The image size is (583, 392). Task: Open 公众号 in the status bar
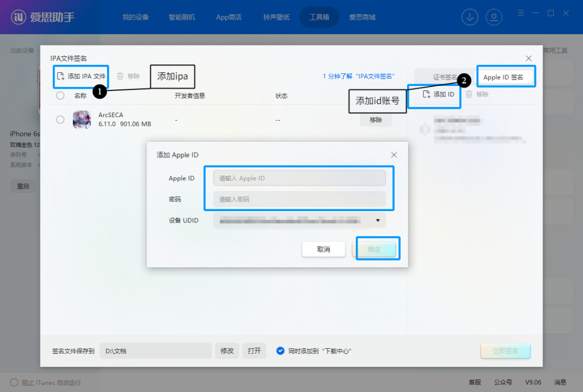[503, 382]
